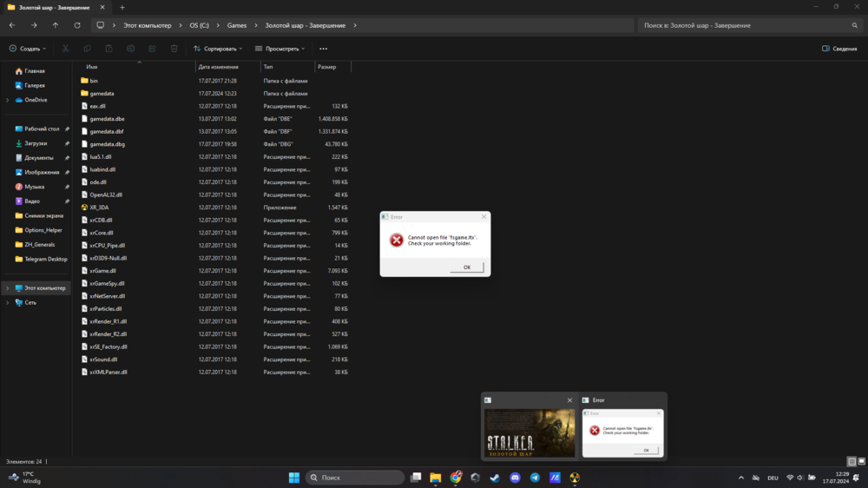
Task: Switch to large thumbnails view in status bar
Action: [x=860, y=461]
